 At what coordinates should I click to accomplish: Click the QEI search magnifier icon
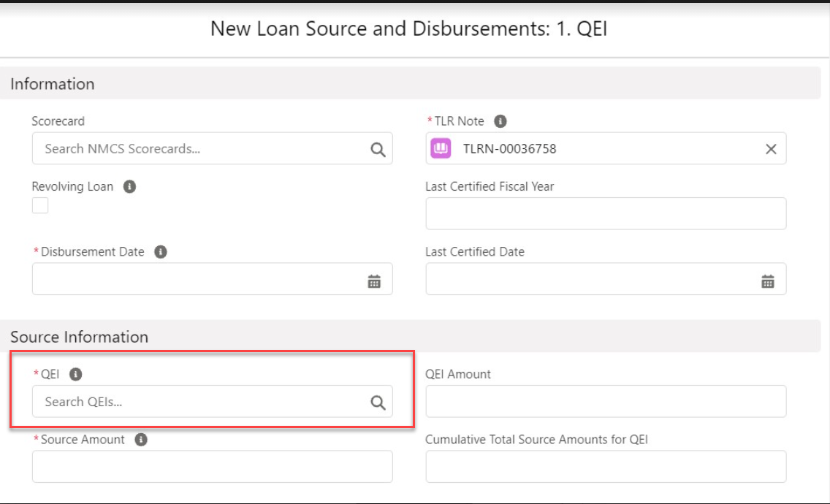(378, 402)
